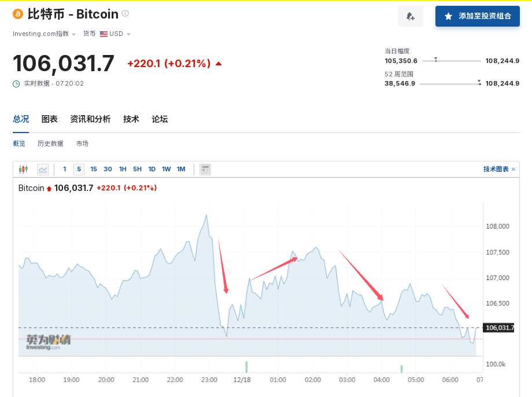532x397 pixels.
Task: Switch to candlestick chart type
Action: pos(23,169)
